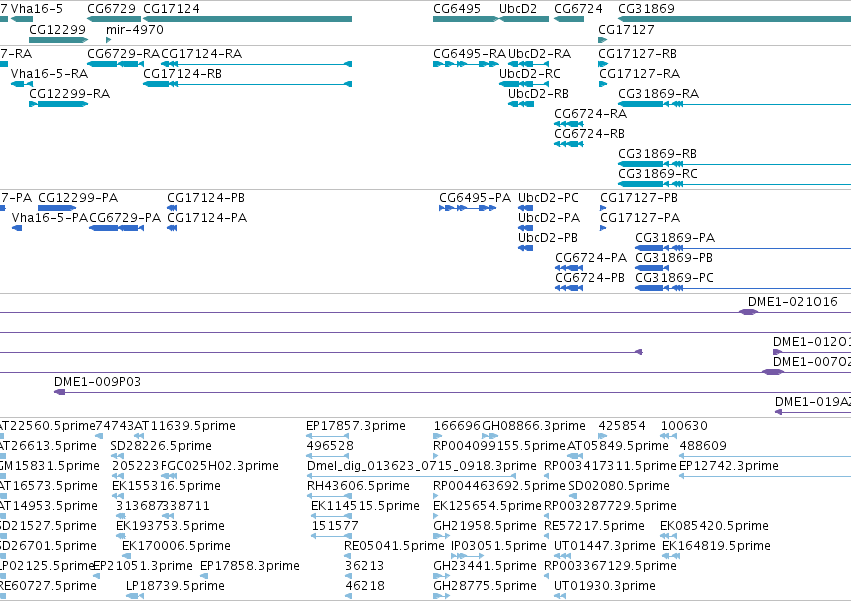Select transcript CG6729-RA
This screenshot has height=601, width=851.
[123, 54]
